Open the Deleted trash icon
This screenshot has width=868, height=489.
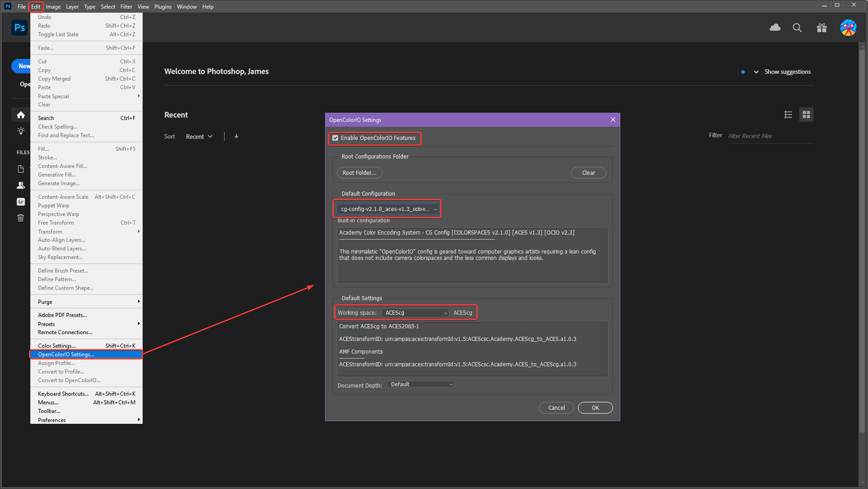coord(21,218)
